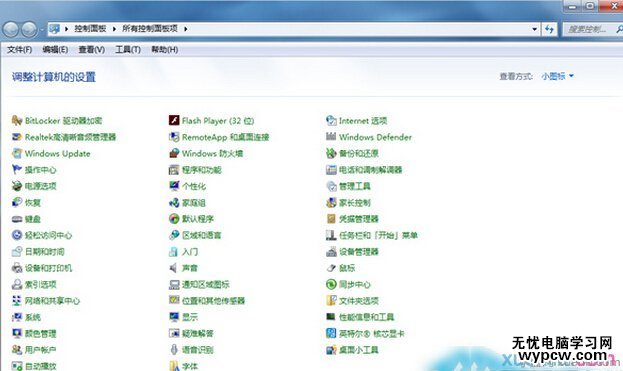This screenshot has height=371, width=623.
Task: Open the 编辑(E) menu
Action: tap(55, 50)
